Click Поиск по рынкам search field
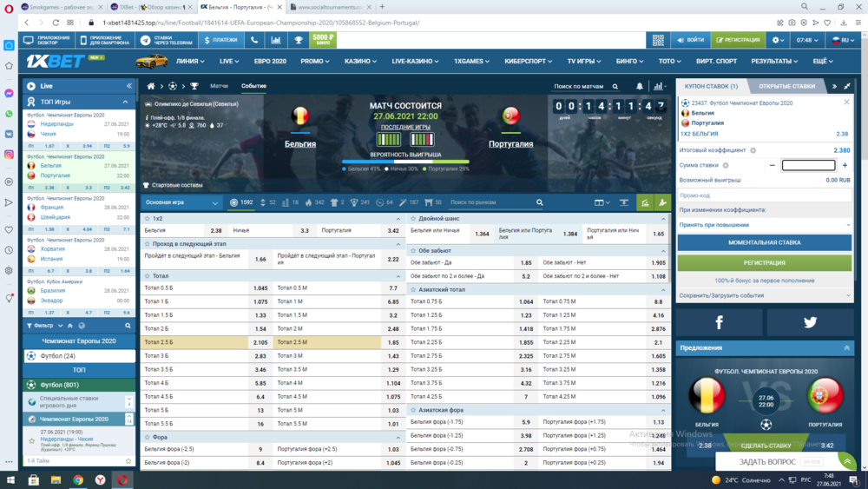868x489 pixels. [x=490, y=202]
